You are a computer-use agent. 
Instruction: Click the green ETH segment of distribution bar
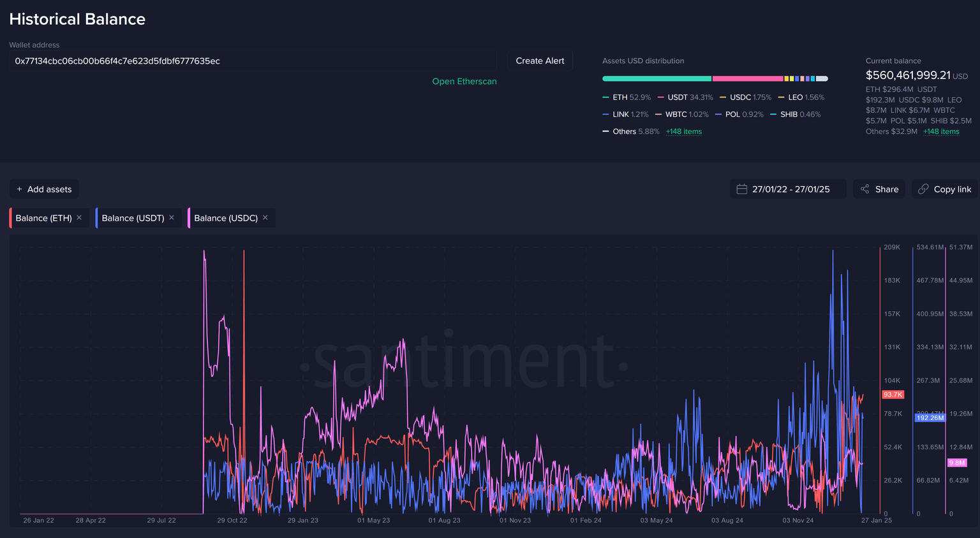(x=657, y=79)
